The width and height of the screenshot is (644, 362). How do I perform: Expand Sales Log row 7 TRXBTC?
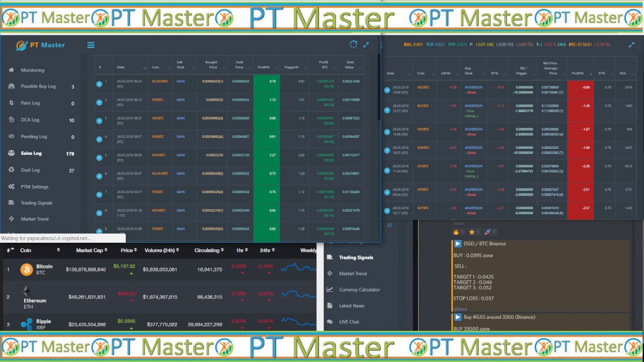click(x=99, y=194)
